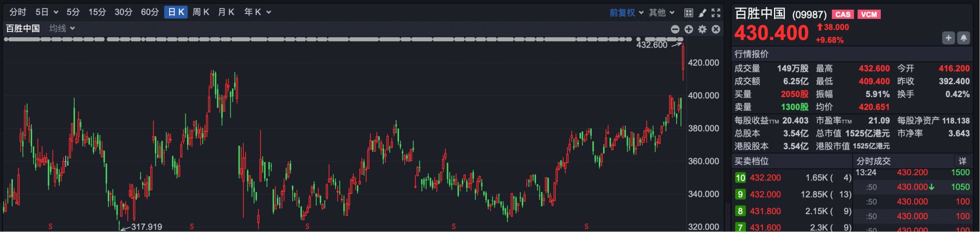The image size is (980, 232).
Task: Expand chart to fullscreen
Action: (x=716, y=13)
